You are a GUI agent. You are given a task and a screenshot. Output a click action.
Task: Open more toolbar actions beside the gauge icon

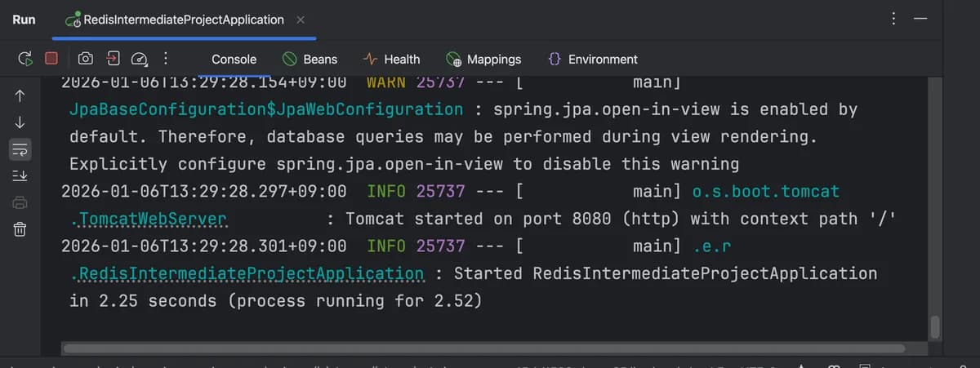pos(166,58)
